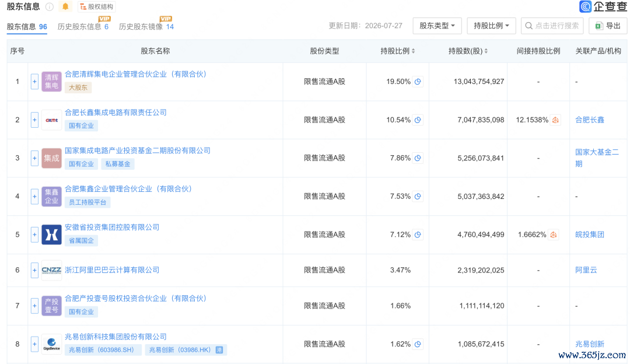Click the 清辉集电 purple logo
This screenshot has width=630, height=364.
pos(51,82)
